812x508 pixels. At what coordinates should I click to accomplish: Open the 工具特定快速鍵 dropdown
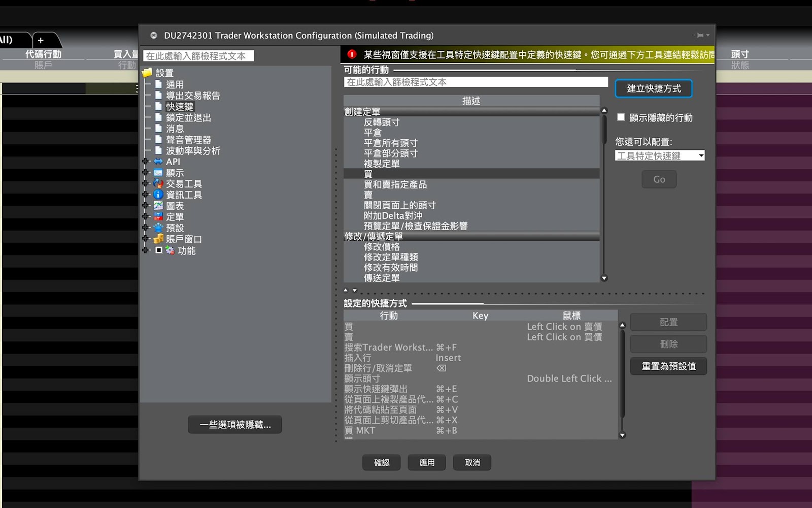[660, 155]
